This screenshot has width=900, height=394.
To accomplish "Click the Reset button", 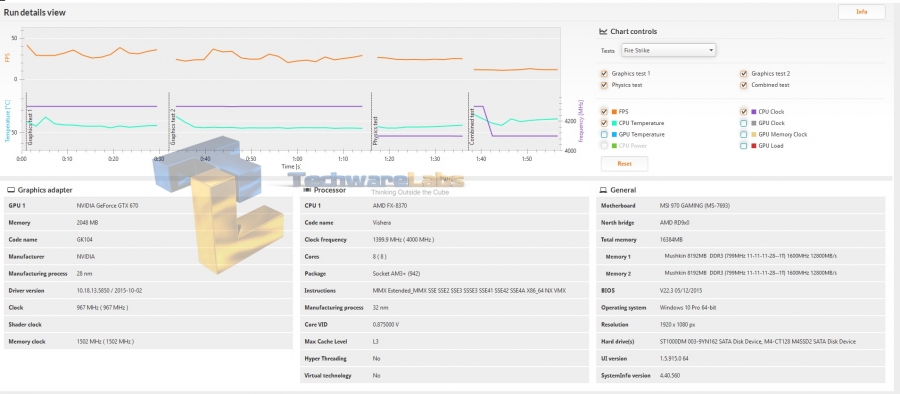I will 624,164.
